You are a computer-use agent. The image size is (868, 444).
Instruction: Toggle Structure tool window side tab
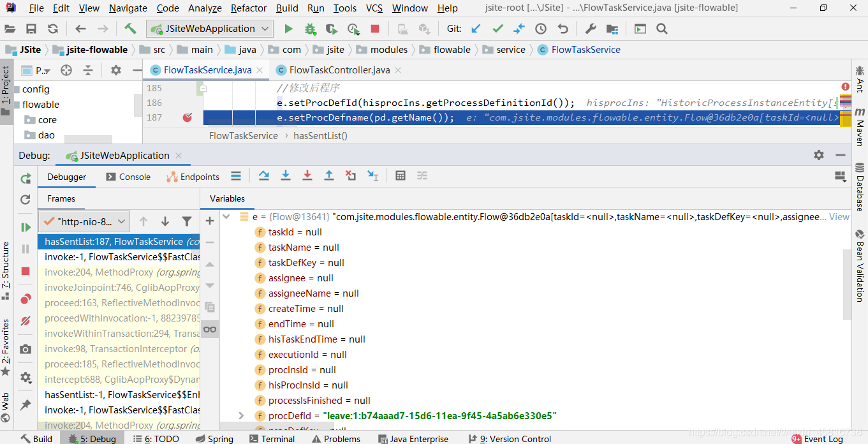coord(6,270)
